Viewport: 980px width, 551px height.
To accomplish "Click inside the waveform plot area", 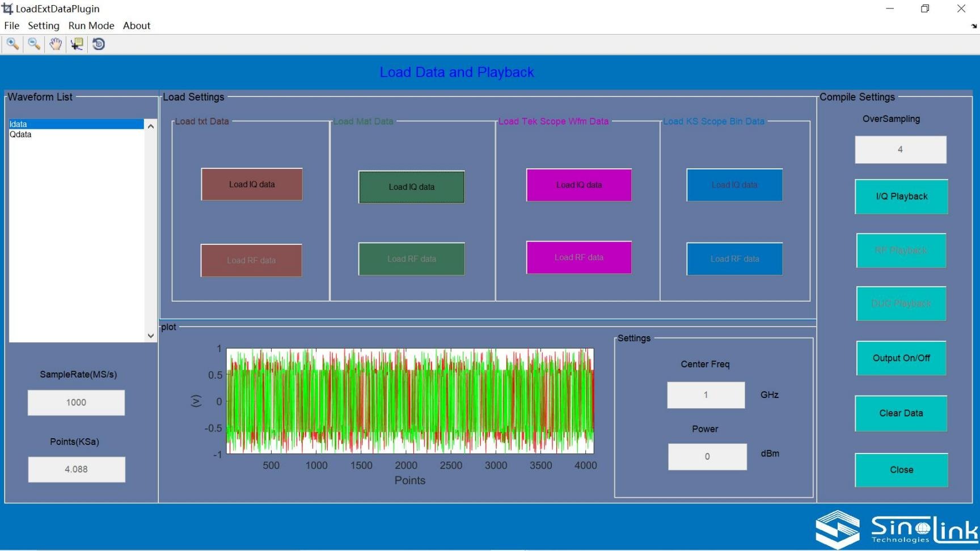I will tap(410, 401).
